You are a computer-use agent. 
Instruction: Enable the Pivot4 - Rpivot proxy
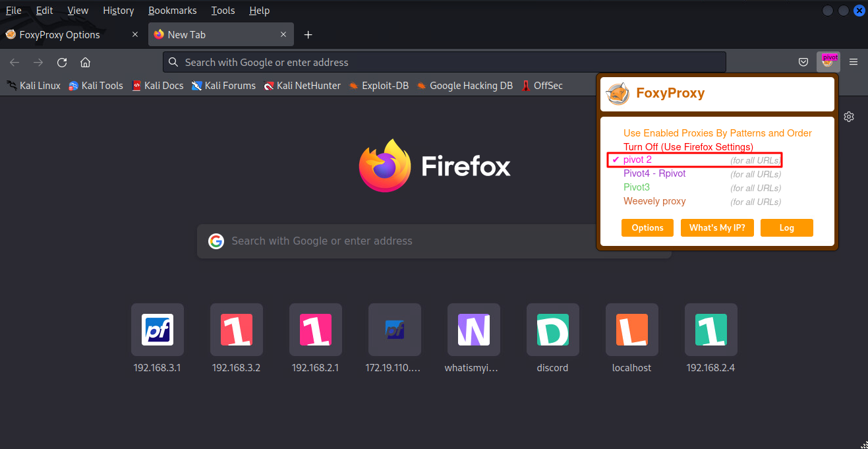click(654, 173)
